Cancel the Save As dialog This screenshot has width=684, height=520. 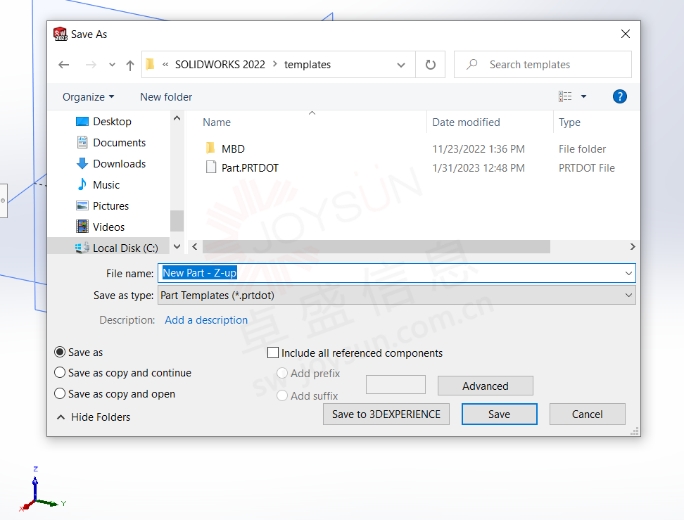(x=587, y=414)
